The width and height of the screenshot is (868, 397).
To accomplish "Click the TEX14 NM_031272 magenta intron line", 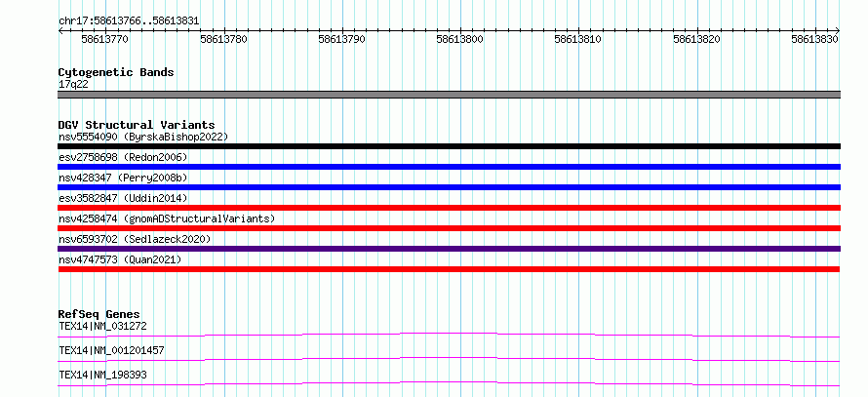I will point(449,335).
